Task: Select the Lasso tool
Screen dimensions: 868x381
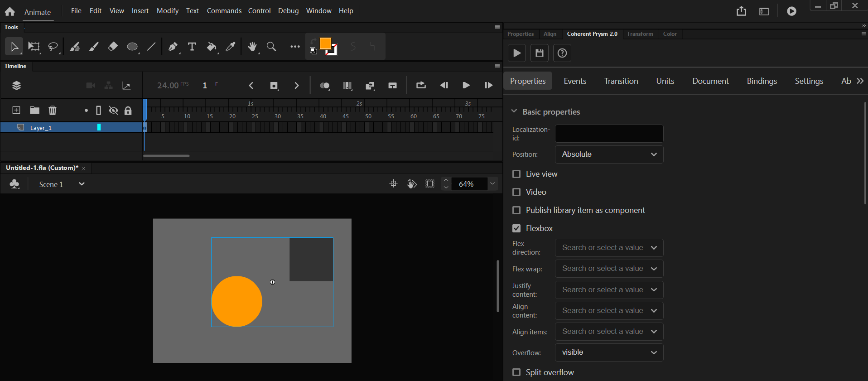Action: pos(53,47)
